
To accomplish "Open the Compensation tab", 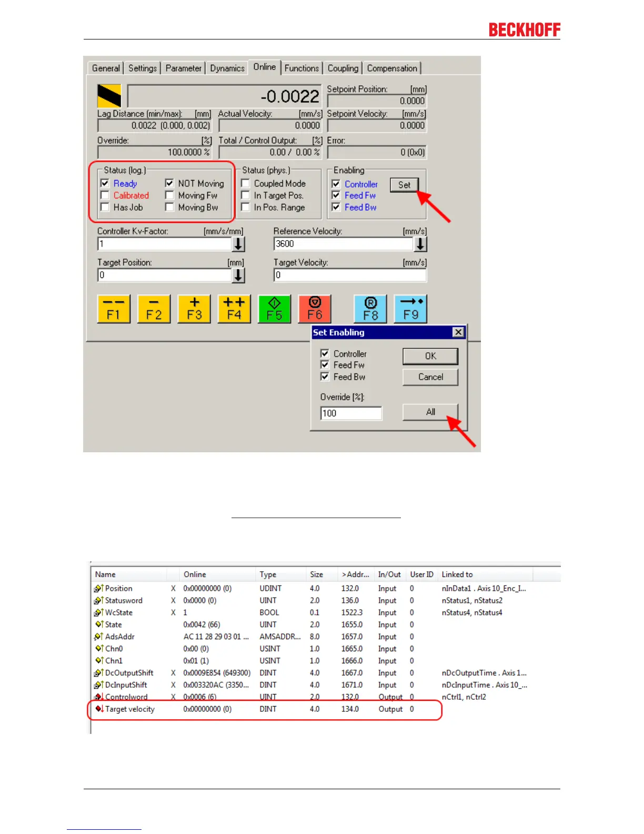I will coord(392,68).
